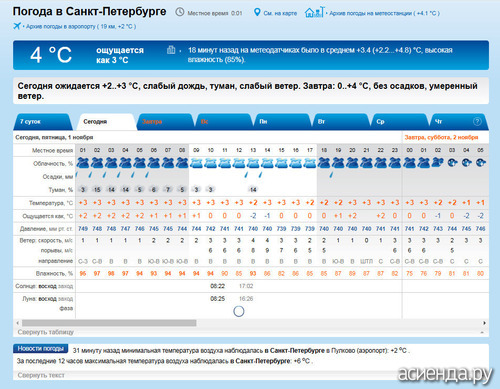
Task: Click tomorrow's cloud icon for hour 00
Action: click(x=409, y=163)
